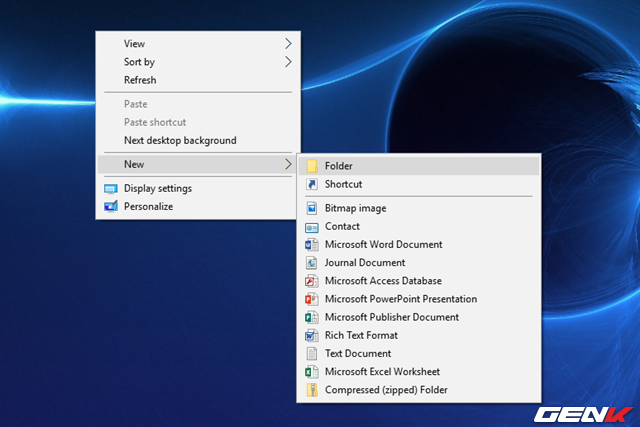Select Rich Text Format option
The width and height of the screenshot is (640, 427).
coord(361,336)
